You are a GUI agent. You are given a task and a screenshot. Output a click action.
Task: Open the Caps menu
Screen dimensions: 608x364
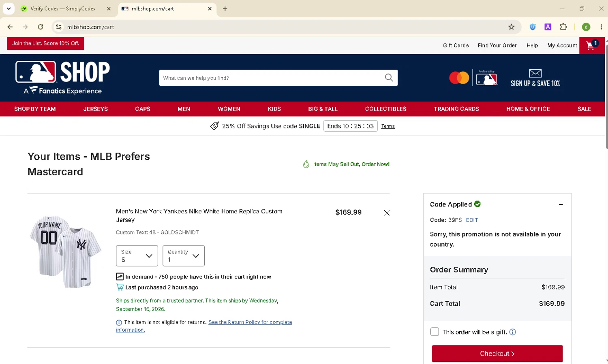pyautogui.click(x=143, y=109)
